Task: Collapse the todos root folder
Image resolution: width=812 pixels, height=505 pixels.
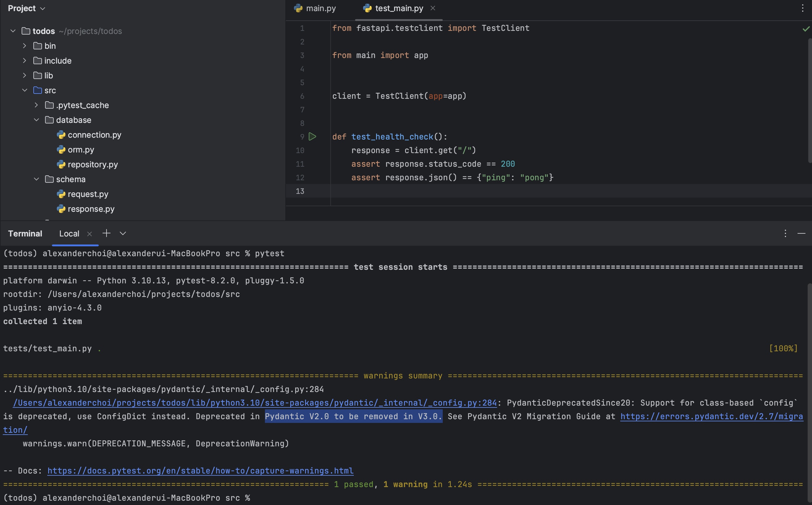Action: (13, 31)
